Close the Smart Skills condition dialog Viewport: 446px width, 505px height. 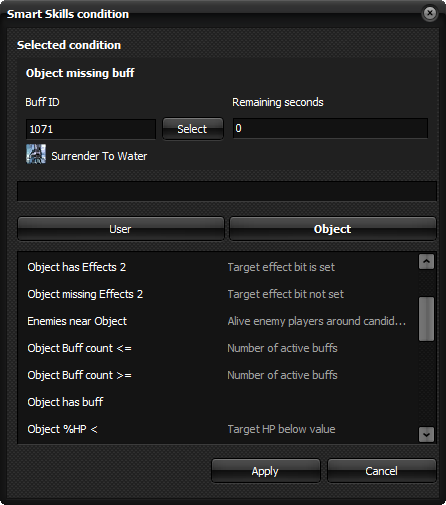tap(430, 13)
